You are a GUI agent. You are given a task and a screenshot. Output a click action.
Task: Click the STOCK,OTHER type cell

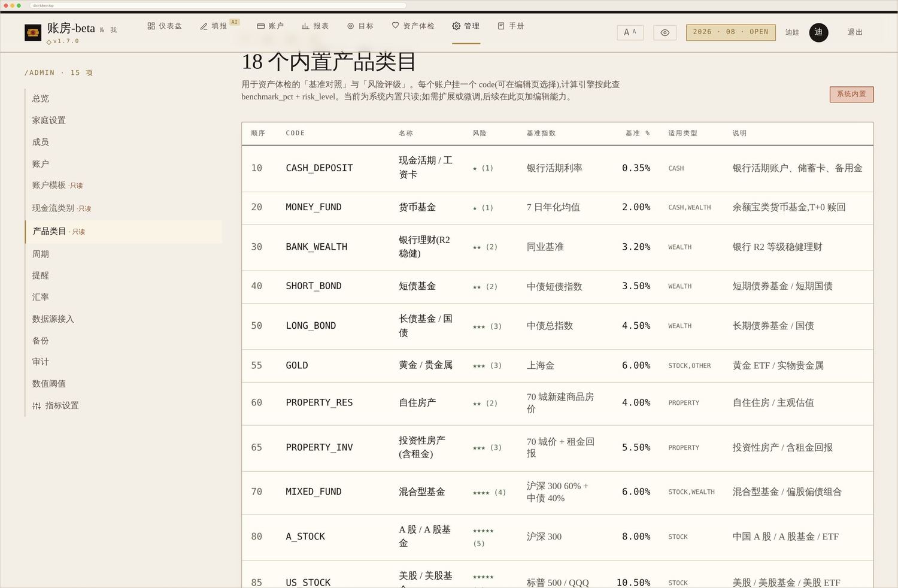pyautogui.click(x=690, y=366)
